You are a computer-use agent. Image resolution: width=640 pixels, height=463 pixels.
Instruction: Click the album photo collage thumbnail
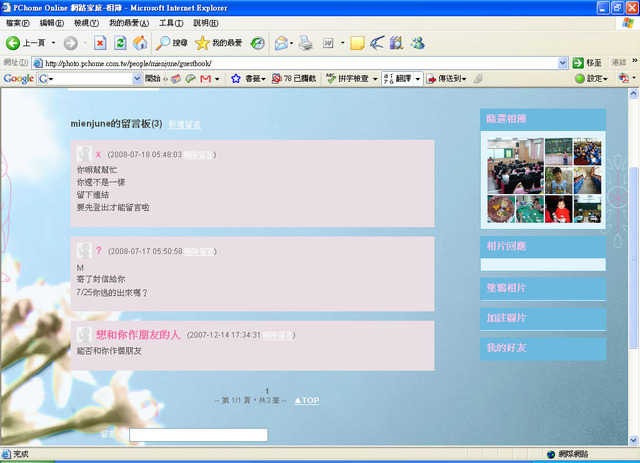tap(529, 180)
